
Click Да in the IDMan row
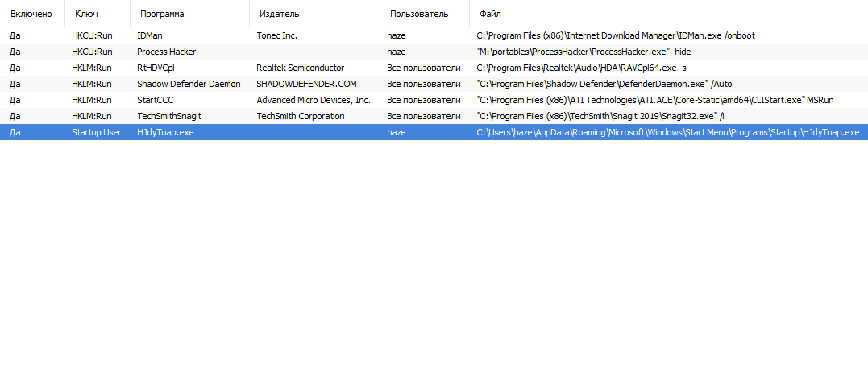pyautogui.click(x=15, y=35)
